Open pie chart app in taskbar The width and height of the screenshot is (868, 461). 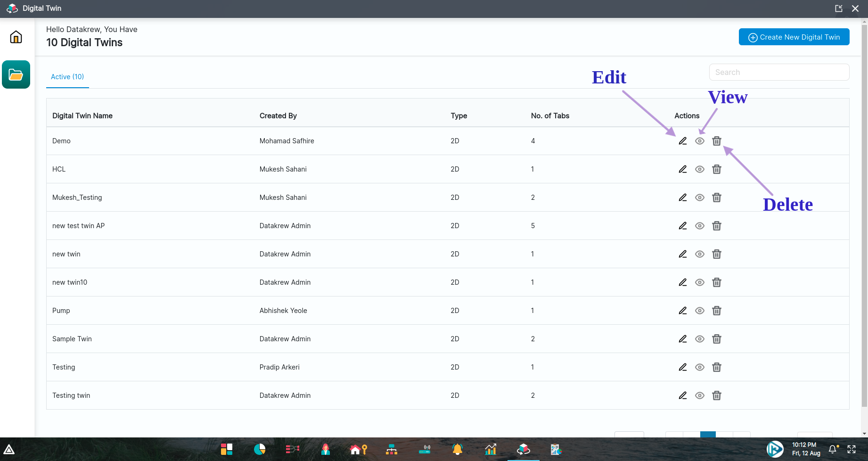point(260,449)
